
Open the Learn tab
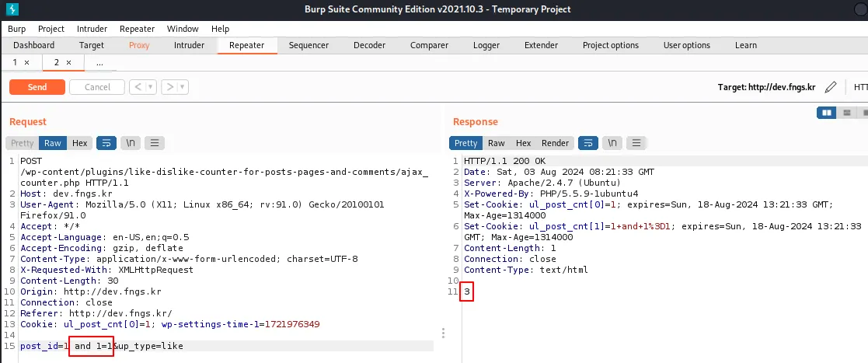pos(746,45)
